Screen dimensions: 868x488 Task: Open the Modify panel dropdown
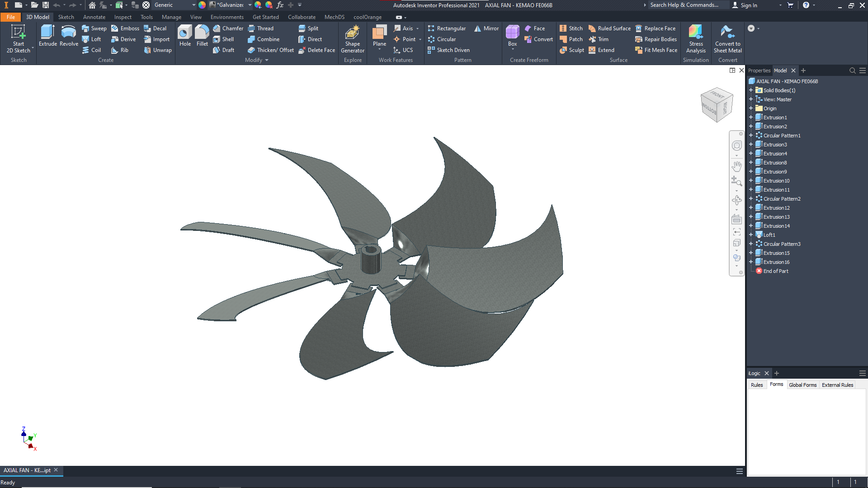click(x=257, y=60)
